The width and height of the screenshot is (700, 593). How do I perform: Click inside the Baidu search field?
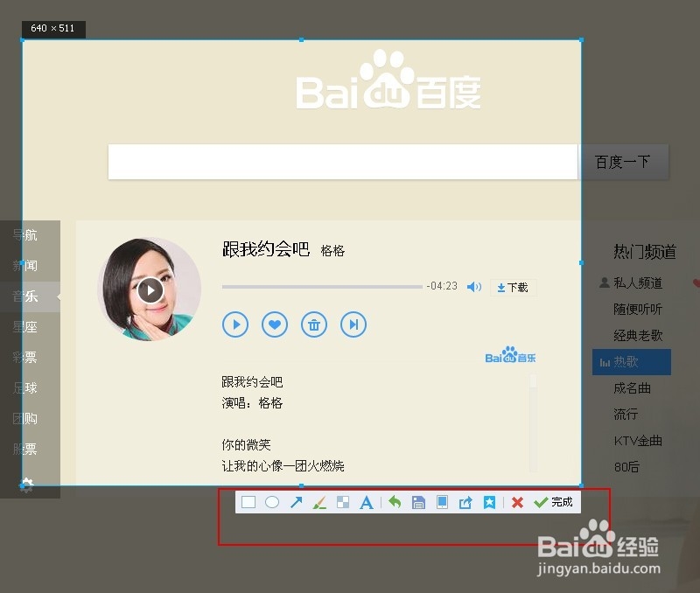coord(341,162)
